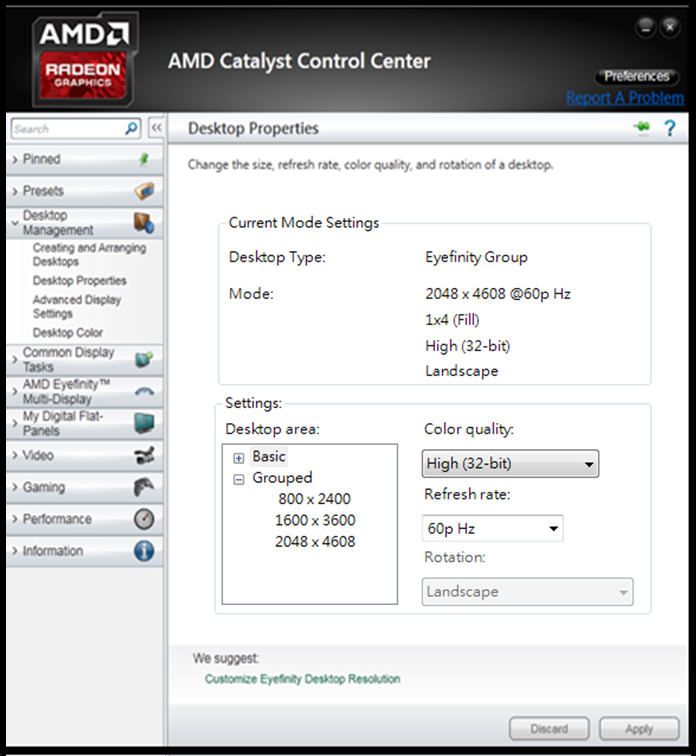The width and height of the screenshot is (696, 756).
Task: Click the Desktop Management sidebar icon
Action: pyautogui.click(x=144, y=223)
